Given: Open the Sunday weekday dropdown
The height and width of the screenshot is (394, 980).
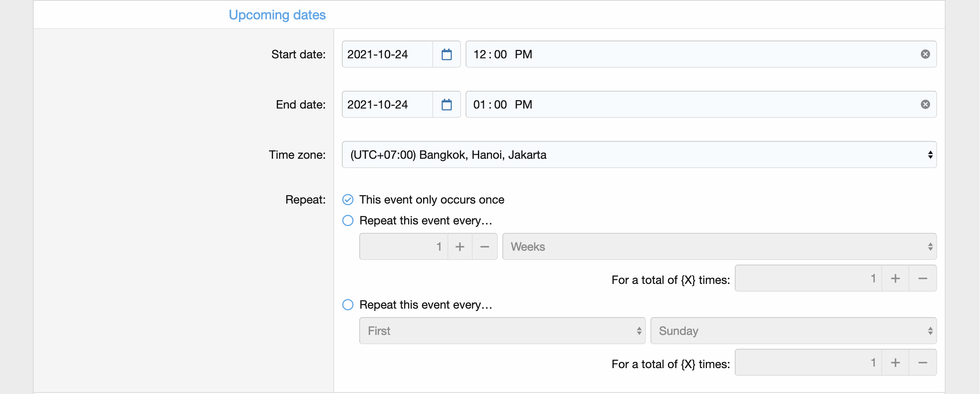Looking at the screenshot, I should 794,331.
